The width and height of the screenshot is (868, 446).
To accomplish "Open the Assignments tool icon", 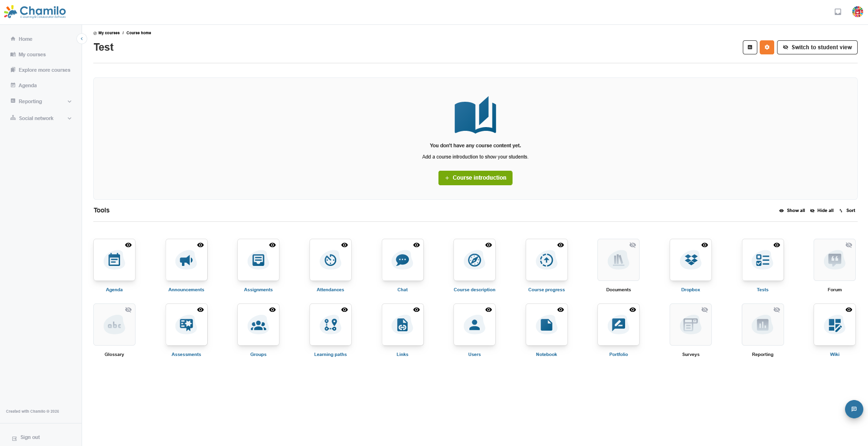I will click(x=258, y=260).
